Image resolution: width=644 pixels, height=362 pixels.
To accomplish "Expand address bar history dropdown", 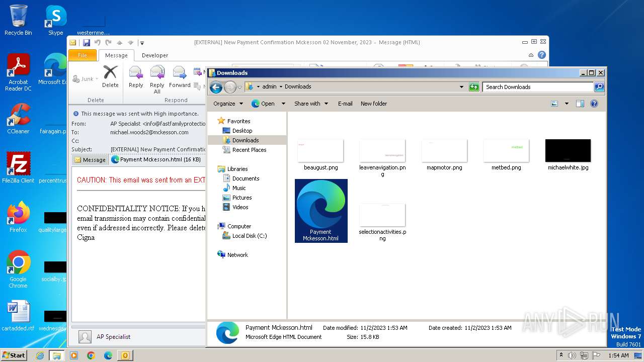I will point(461,87).
